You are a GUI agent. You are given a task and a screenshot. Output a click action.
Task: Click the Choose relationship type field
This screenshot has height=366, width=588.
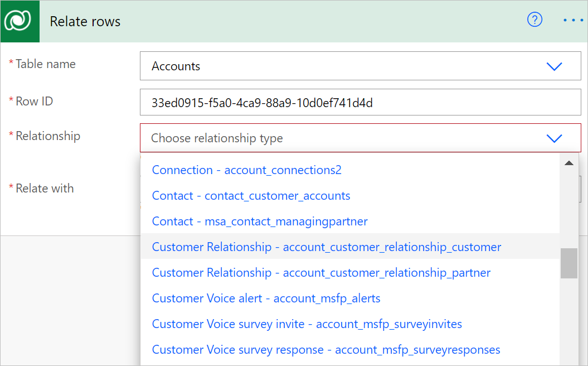[x=361, y=138]
